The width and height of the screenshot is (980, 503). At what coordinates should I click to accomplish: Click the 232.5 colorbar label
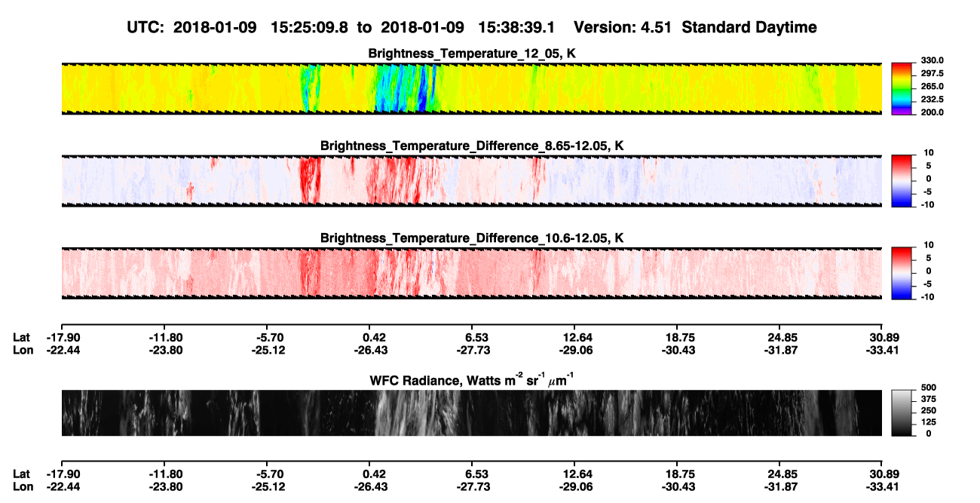point(932,100)
